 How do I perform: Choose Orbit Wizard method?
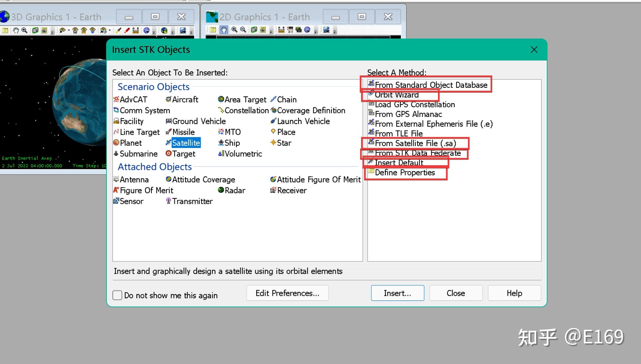tap(396, 95)
